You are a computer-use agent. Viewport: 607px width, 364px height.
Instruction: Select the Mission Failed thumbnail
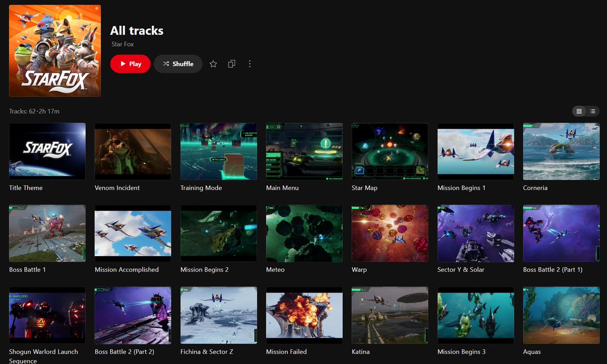(x=304, y=315)
